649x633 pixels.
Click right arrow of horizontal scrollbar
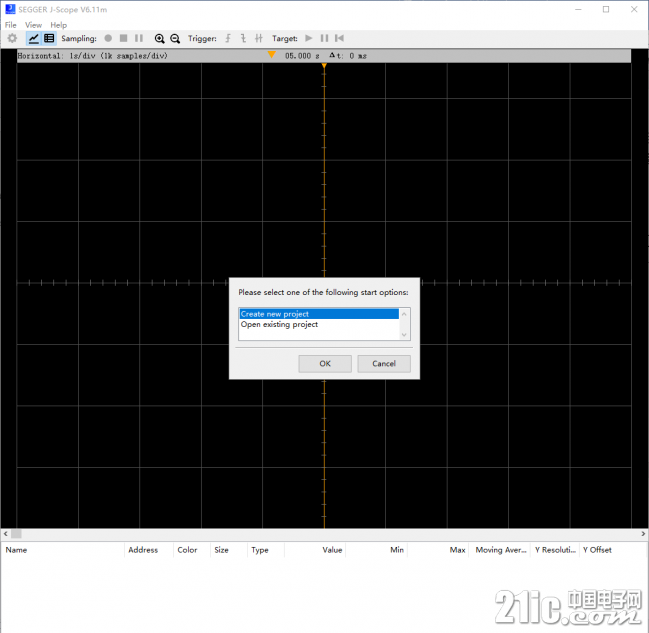(643, 534)
